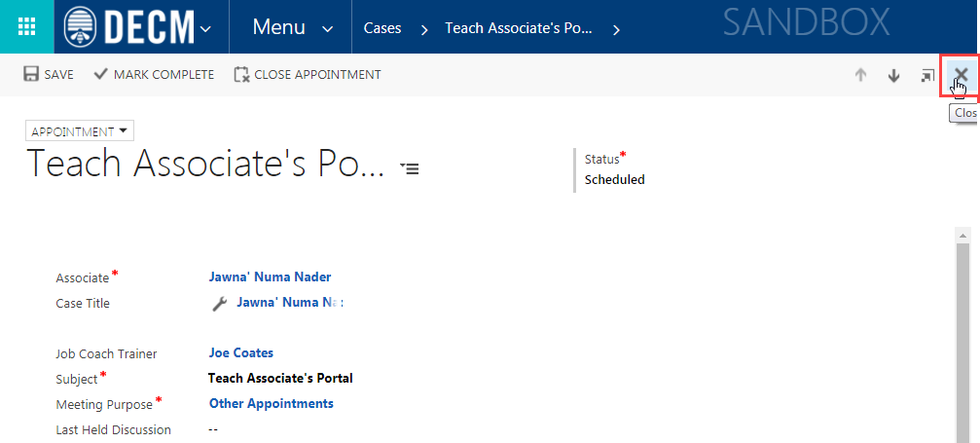Click the pop-out window icon
Image resolution: width=980 pixels, height=443 pixels.
927,75
